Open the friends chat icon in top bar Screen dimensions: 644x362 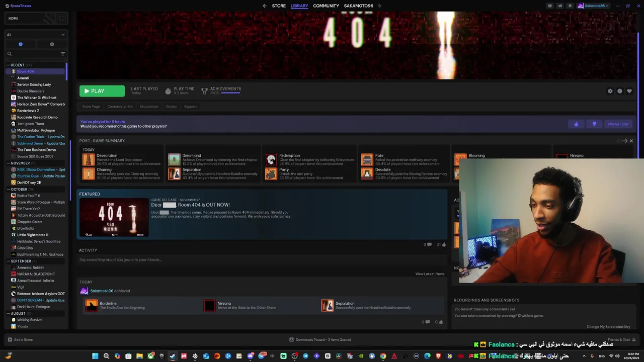550,6
